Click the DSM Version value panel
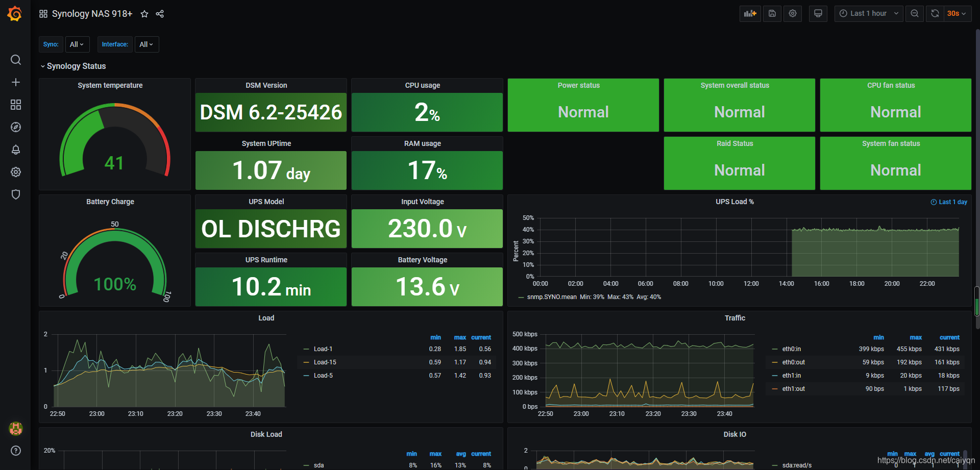Screen dimensions: 980x470 coord(271,112)
